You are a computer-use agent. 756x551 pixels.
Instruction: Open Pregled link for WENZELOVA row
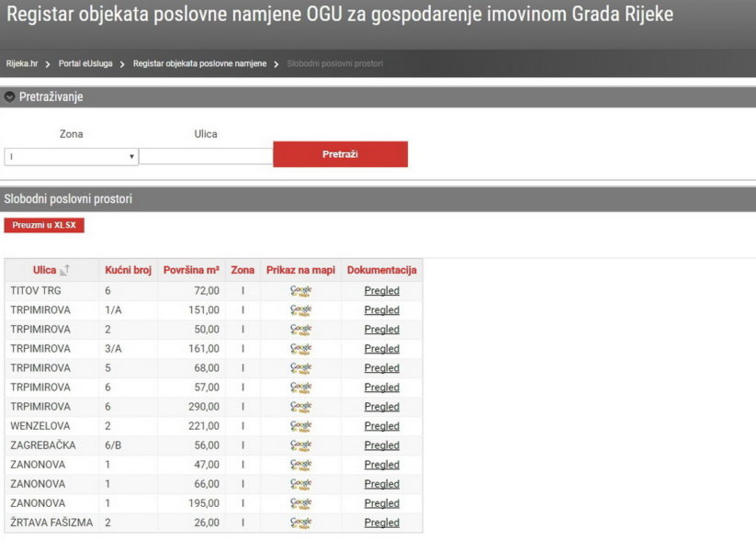[381, 425]
